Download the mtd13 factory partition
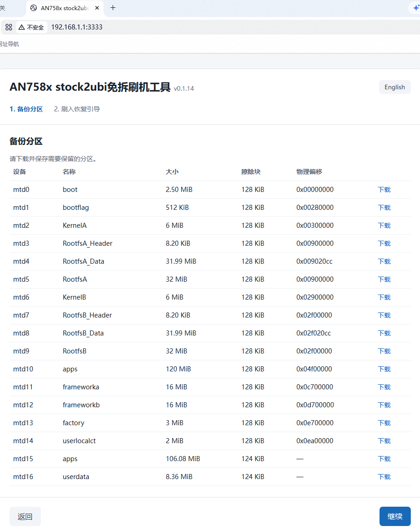420x532 pixels. point(385,423)
